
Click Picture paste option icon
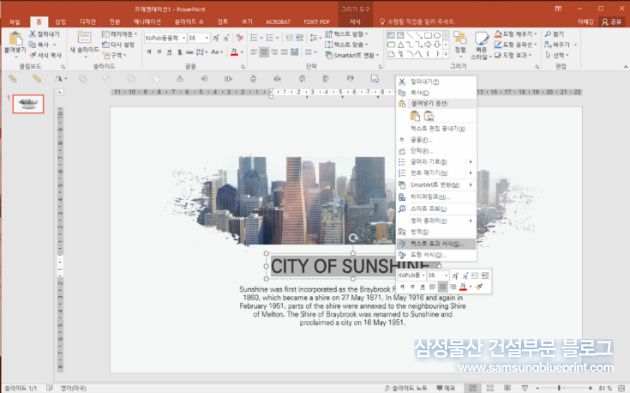click(x=429, y=116)
